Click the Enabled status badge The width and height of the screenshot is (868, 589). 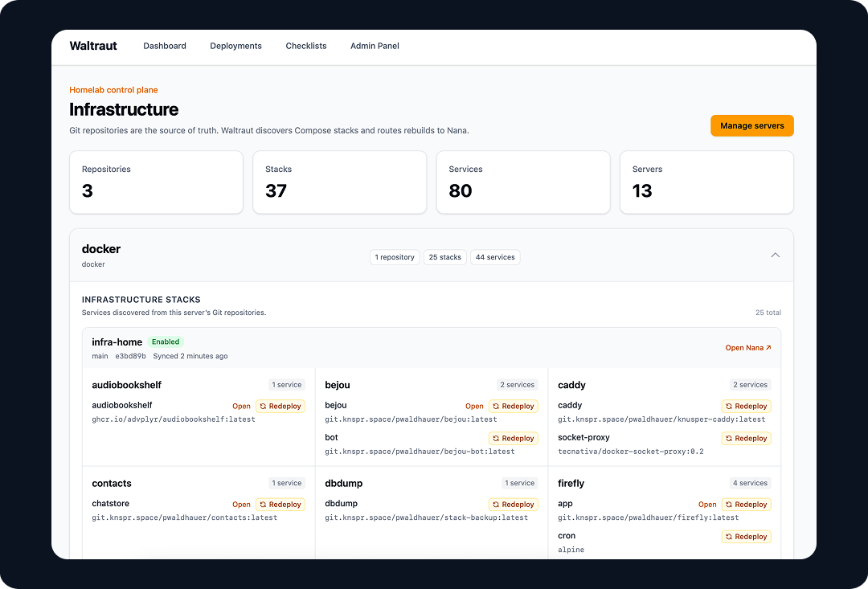(x=166, y=342)
